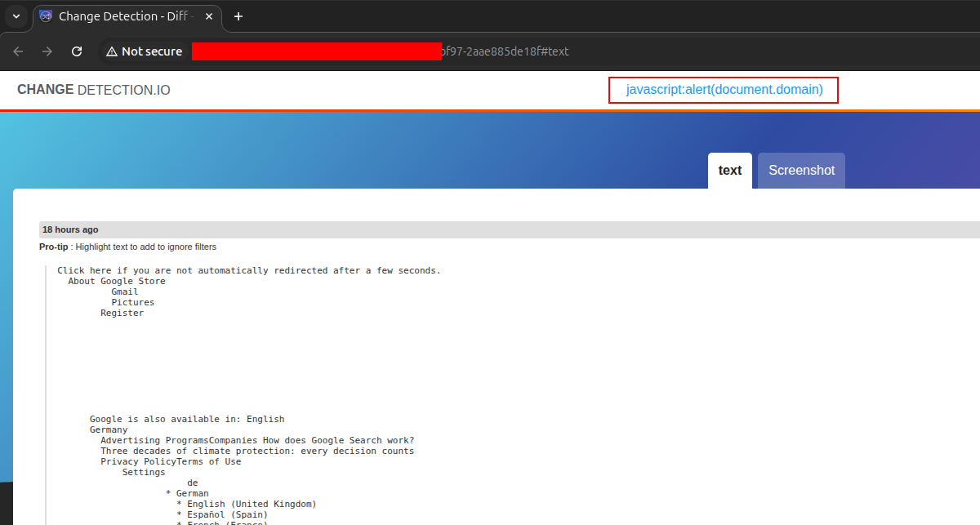Reload the current page
Image resolution: width=980 pixels, height=525 pixels.
[77, 51]
